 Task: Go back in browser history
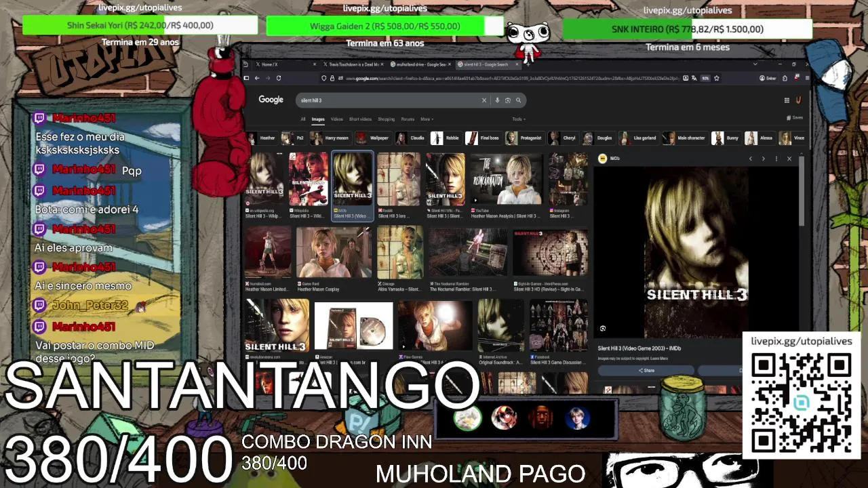point(256,78)
